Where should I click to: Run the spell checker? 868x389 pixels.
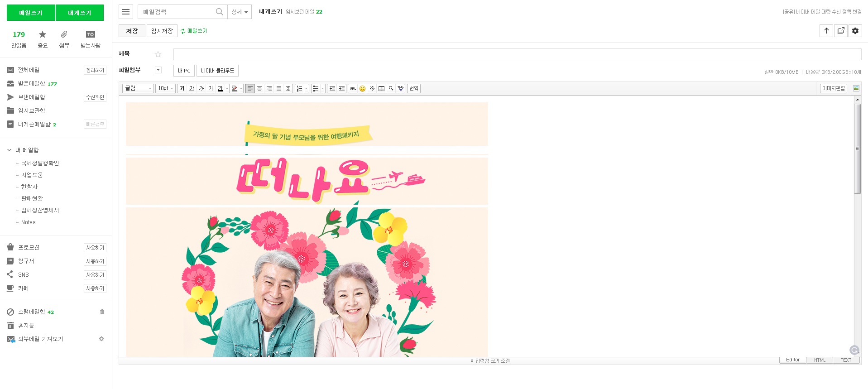point(400,88)
